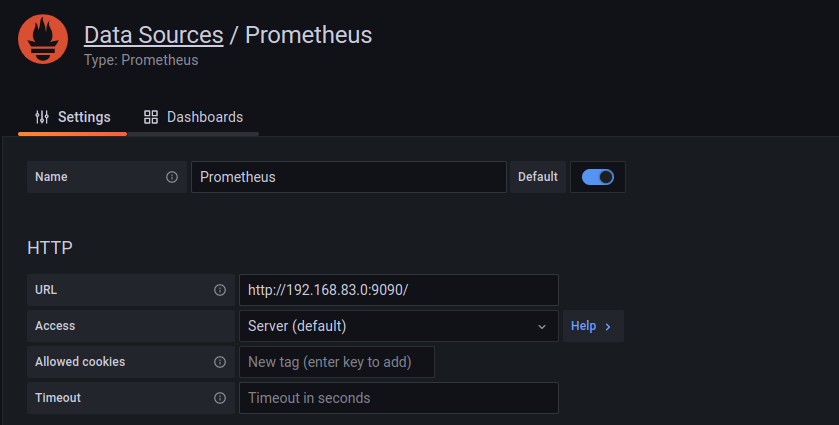
Task: Show the Name field info tooltip icon
Action: [172, 177]
